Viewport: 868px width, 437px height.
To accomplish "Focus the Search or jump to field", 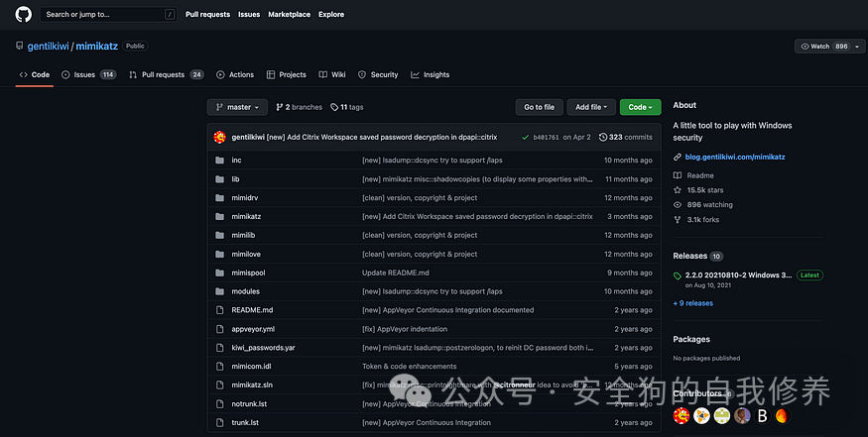I will 108,15.
